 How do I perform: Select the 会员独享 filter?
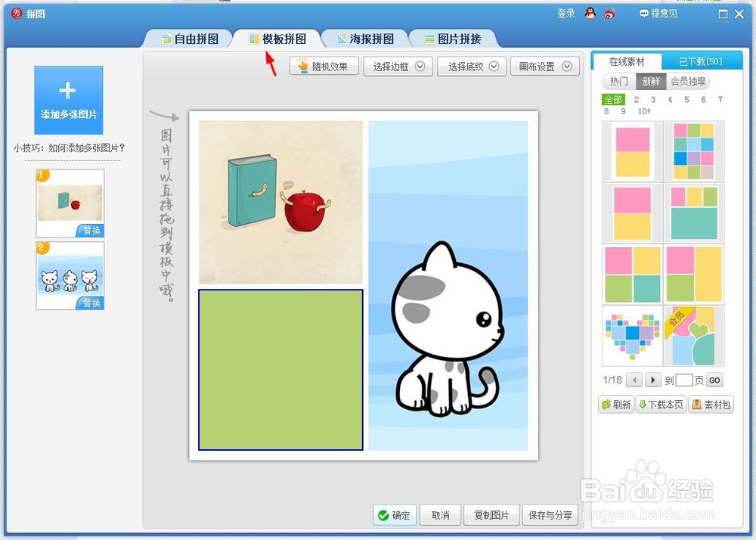tap(688, 82)
